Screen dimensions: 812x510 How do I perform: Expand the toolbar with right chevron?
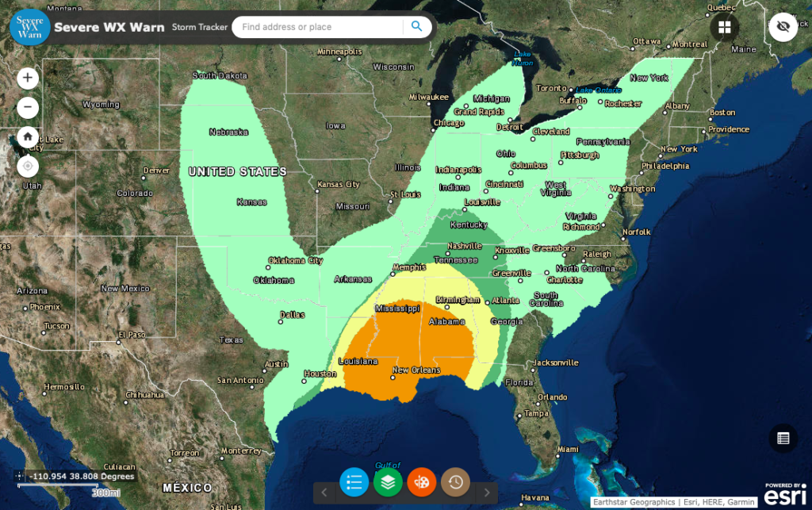[x=486, y=492]
